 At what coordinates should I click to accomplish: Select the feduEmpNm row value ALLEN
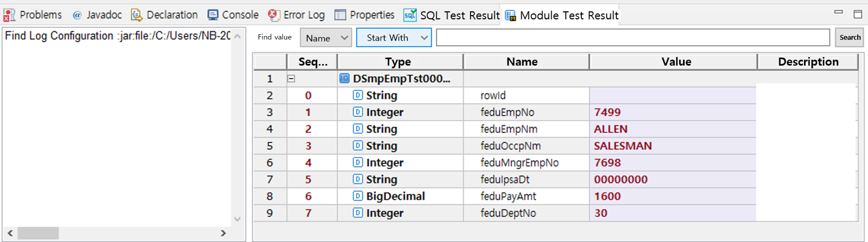point(611,129)
